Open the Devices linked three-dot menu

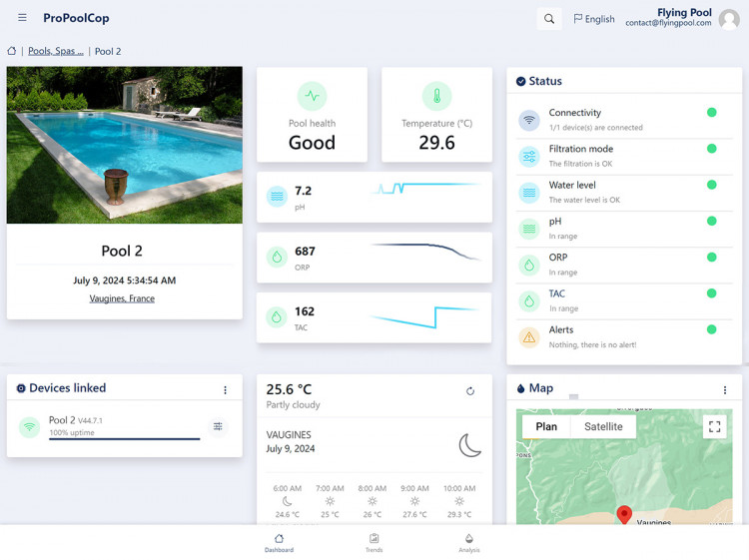click(x=225, y=390)
